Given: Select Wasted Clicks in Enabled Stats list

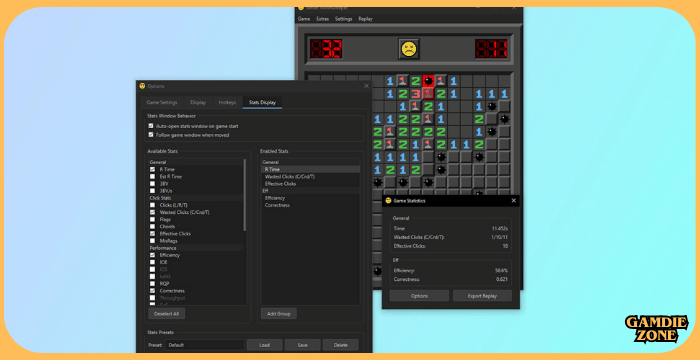Looking at the screenshot, I should (310, 176).
